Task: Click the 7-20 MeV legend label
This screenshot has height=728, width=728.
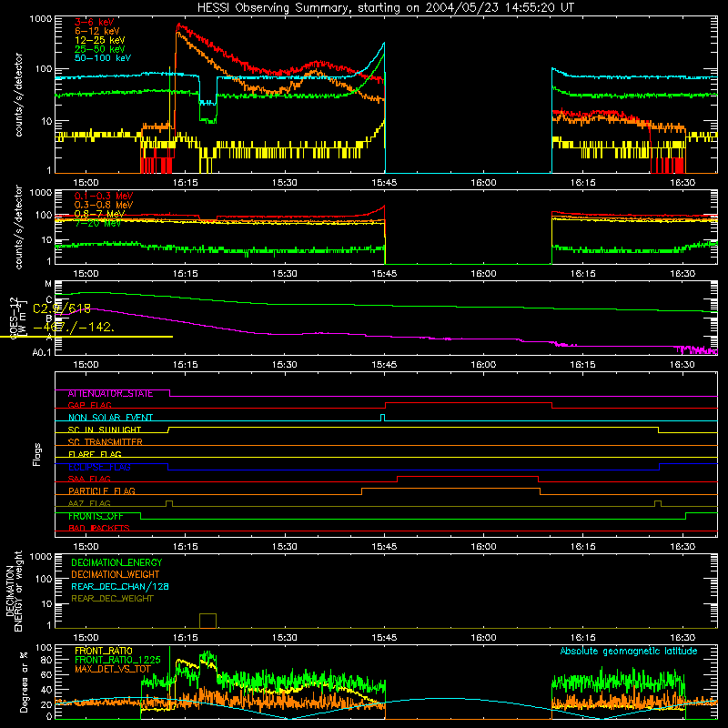Action: pyautogui.click(x=97, y=223)
